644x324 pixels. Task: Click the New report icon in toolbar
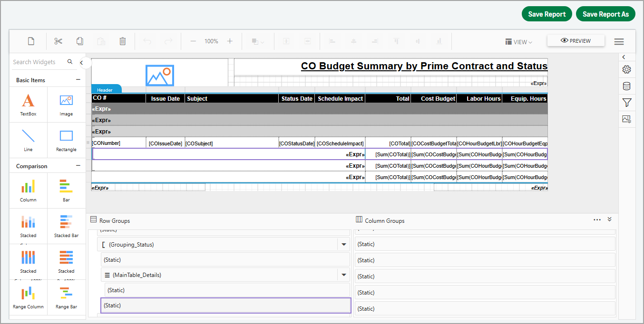pyautogui.click(x=31, y=41)
